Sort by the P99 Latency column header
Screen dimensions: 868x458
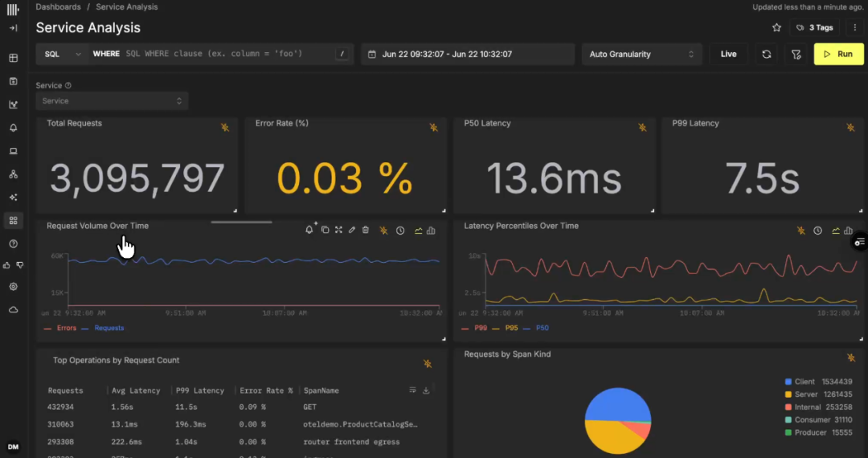point(200,391)
